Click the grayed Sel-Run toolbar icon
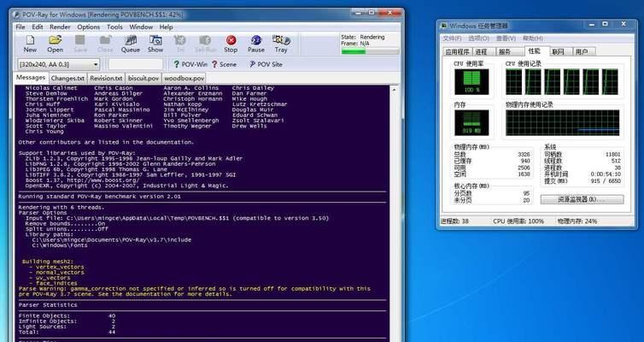Viewport: 644px width, 342px height. 205,44
